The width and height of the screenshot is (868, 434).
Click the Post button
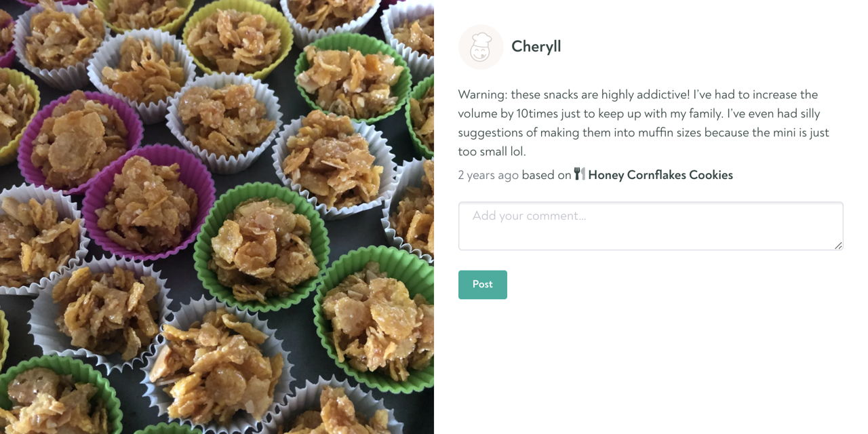tap(483, 285)
